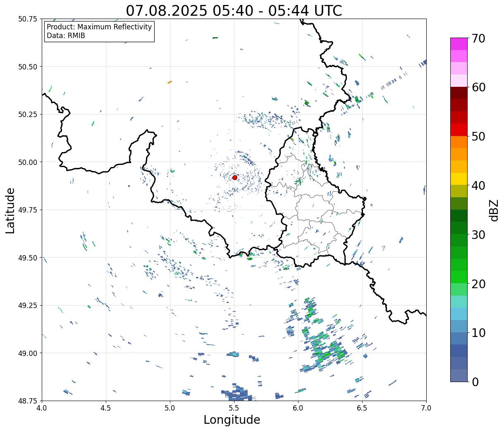Image resolution: width=504 pixels, height=430 pixels.
Task: Click the yellow colorbar swatch just above 40
Action: [x=459, y=179]
